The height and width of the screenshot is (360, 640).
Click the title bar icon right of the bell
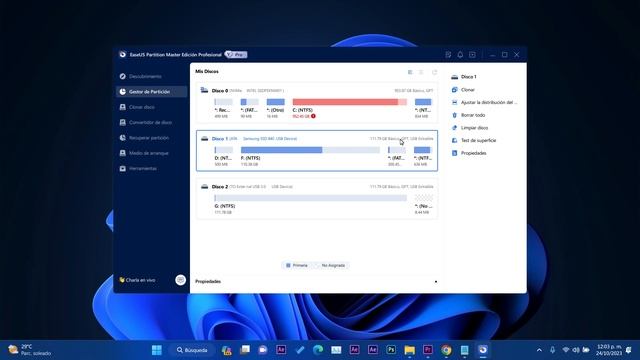472,55
